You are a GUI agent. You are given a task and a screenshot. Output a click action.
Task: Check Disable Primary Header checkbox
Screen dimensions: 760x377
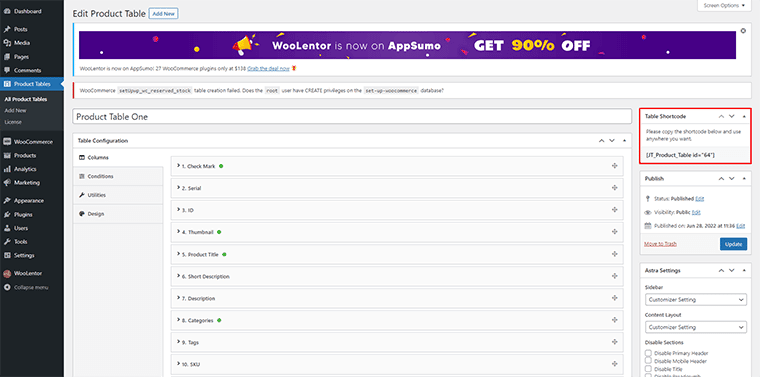pyautogui.click(x=648, y=353)
